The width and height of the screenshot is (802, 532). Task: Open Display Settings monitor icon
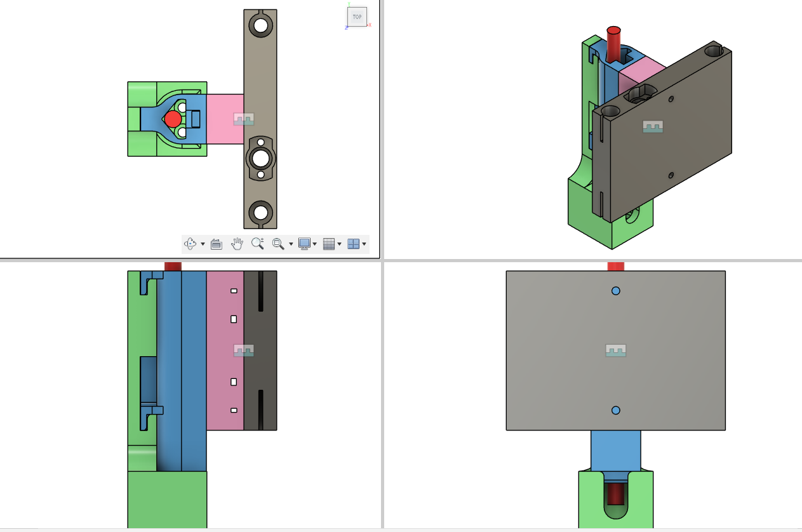304,244
